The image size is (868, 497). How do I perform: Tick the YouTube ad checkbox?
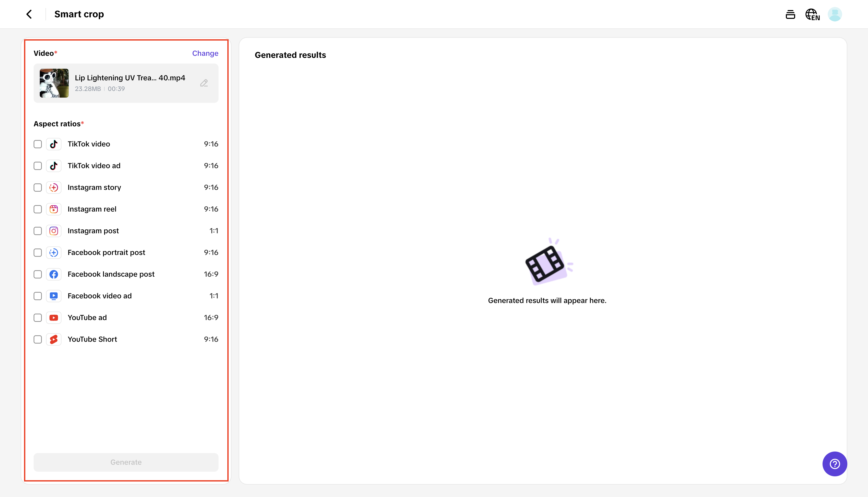[37, 318]
